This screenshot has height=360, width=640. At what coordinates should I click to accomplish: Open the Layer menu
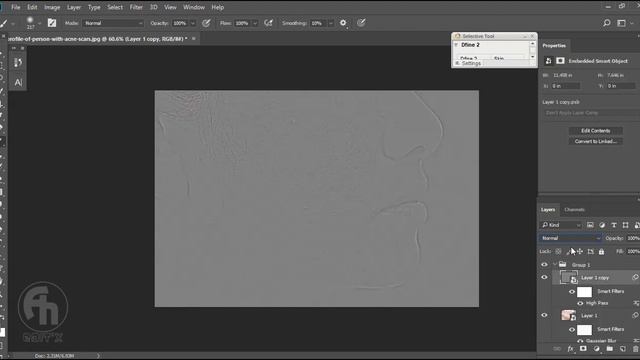pos(74,7)
